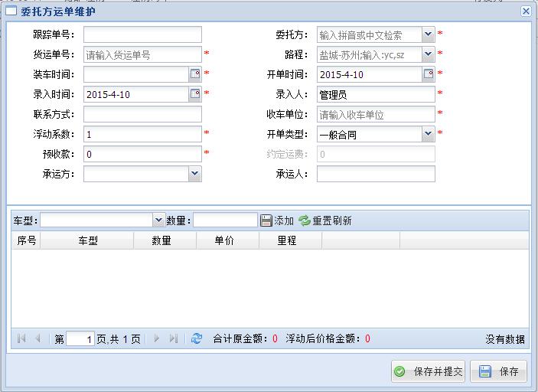
Task: Click the 保存并提交 button
Action: pos(428,371)
